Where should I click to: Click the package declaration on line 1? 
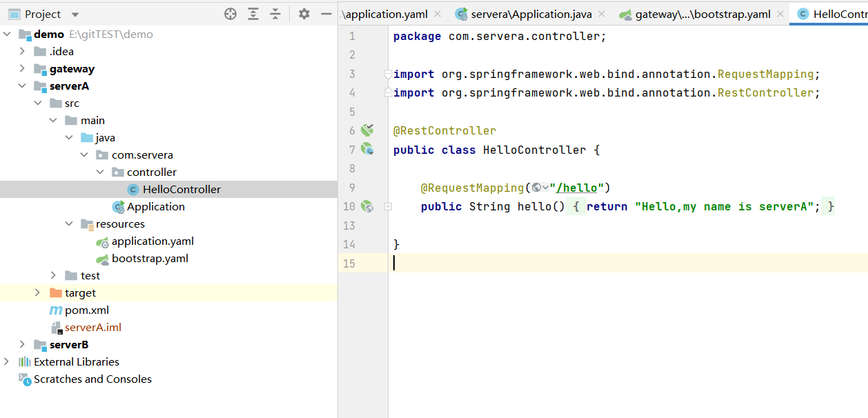click(x=500, y=37)
